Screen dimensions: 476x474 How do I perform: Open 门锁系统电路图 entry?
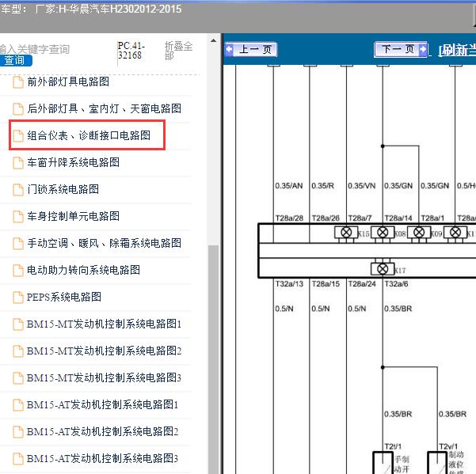click(63, 189)
